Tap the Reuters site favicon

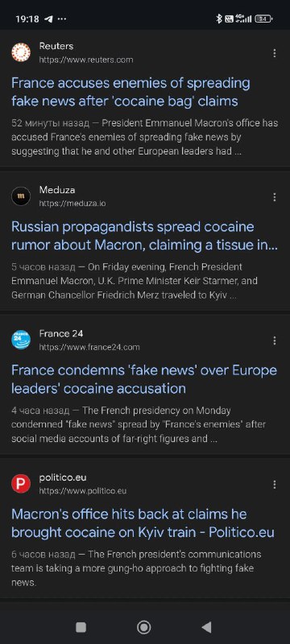click(20, 52)
